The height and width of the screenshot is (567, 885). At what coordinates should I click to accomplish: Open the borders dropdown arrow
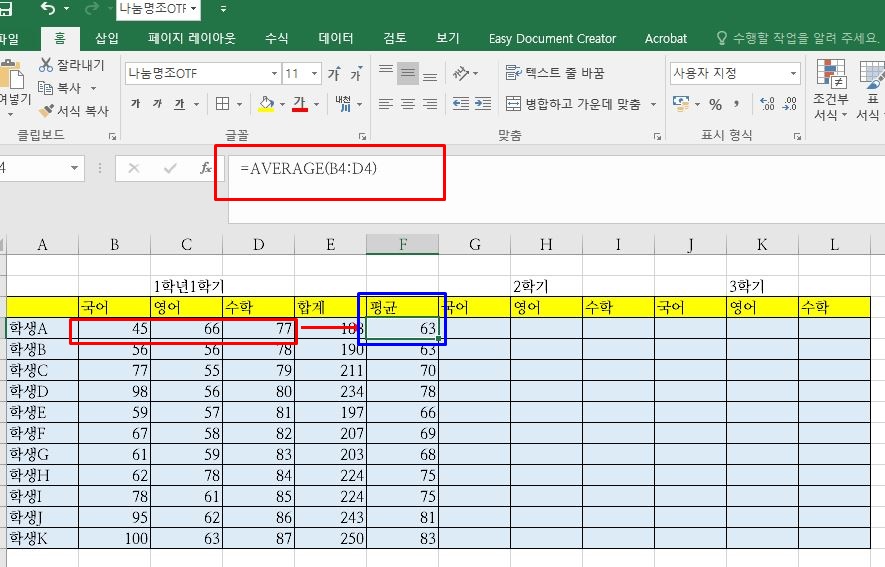(x=239, y=104)
